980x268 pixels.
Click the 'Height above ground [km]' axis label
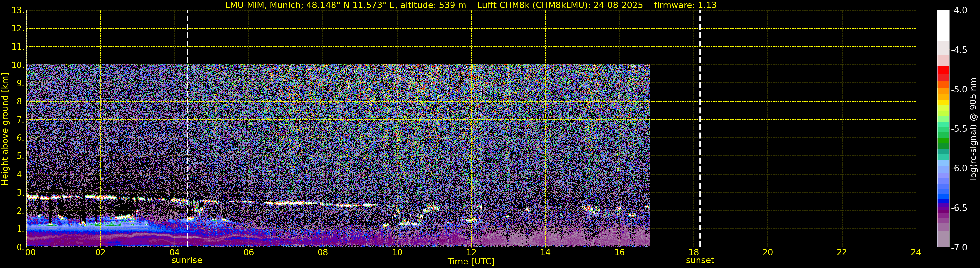click(x=5, y=129)
